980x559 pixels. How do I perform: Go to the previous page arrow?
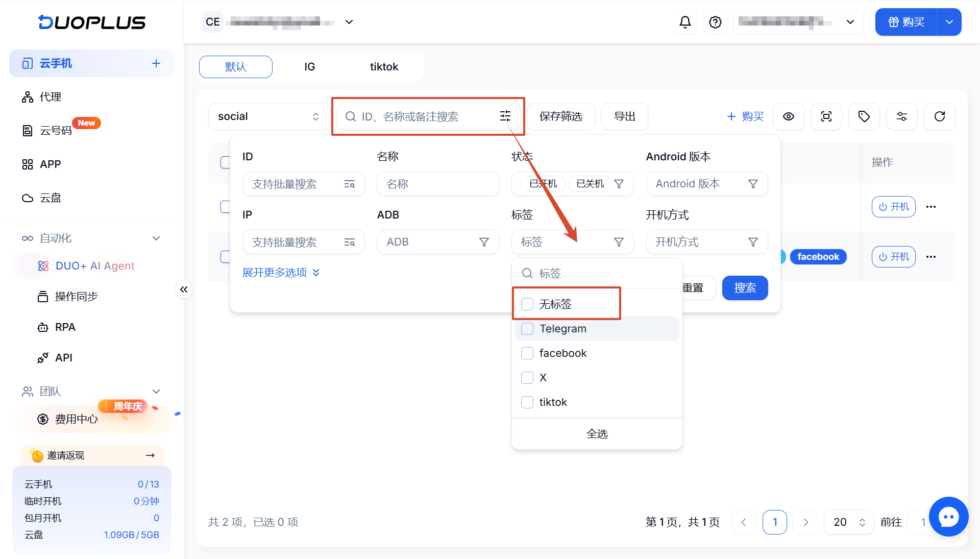pos(744,522)
